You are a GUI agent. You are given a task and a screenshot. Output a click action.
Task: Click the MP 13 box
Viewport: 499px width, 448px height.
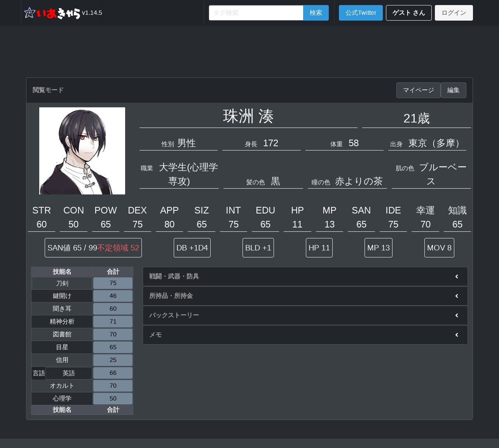(x=379, y=248)
